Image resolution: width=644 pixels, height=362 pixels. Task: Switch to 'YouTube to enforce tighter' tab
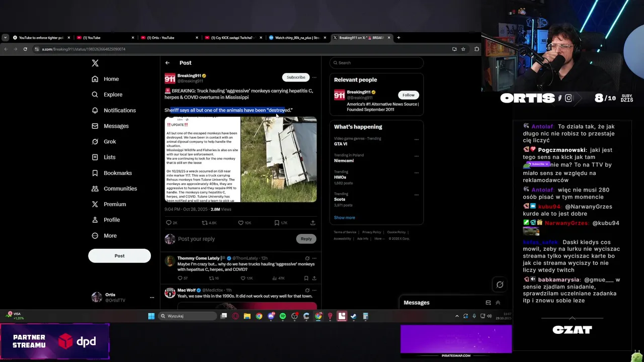[41, 38]
